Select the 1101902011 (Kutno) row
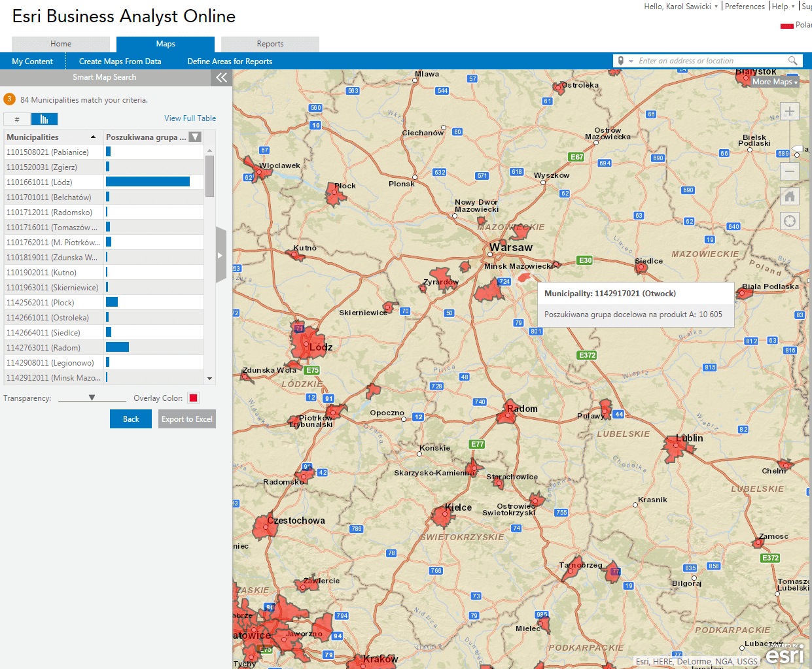This screenshot has width=812, height=669. (104, 273)
